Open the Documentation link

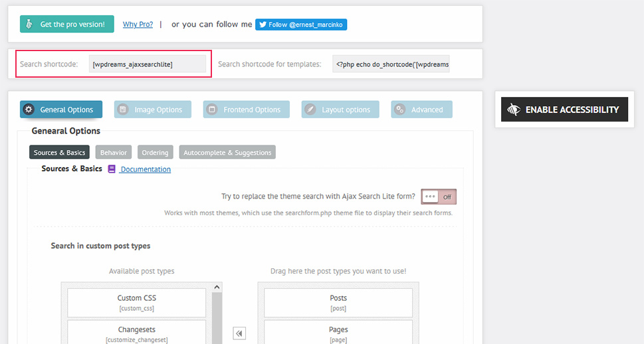pos(146,169)
